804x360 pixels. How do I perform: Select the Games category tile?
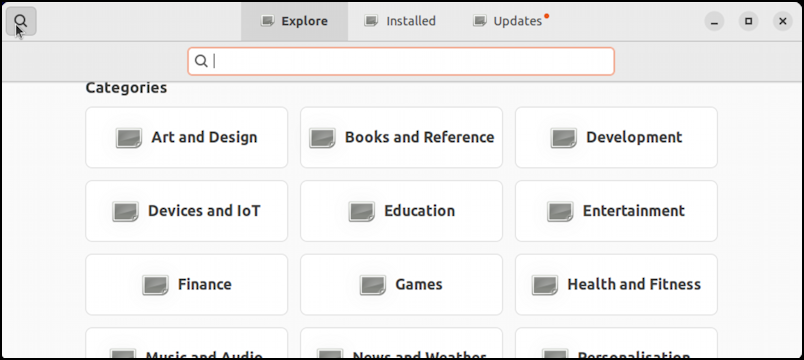tap(401, 285)
